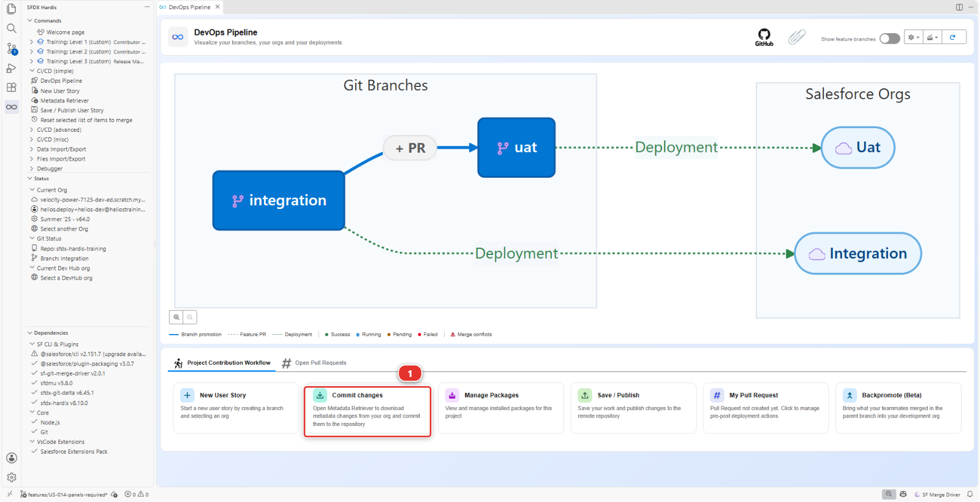Refresh the DevOps pipeline view
980x502 pixels.
pos(953,37)
